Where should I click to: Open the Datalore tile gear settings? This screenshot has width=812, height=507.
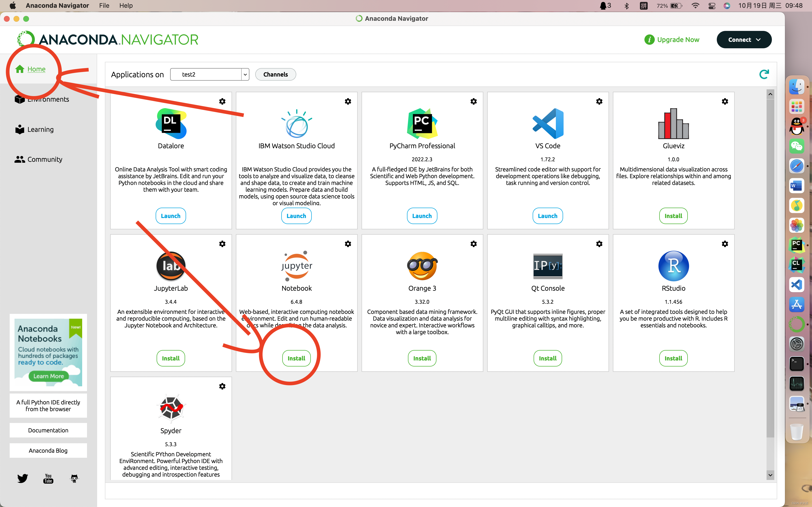coord(222,101)
